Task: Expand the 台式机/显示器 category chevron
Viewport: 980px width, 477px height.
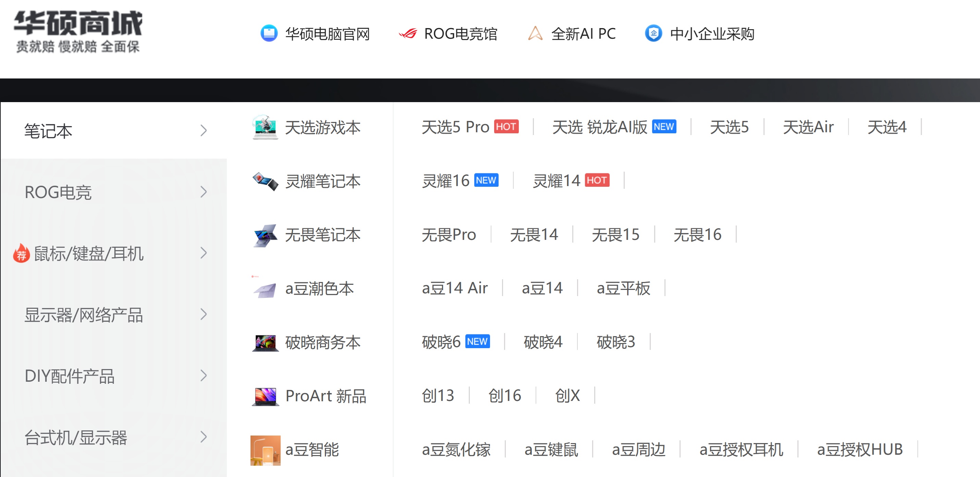Action: coord(204,437)
